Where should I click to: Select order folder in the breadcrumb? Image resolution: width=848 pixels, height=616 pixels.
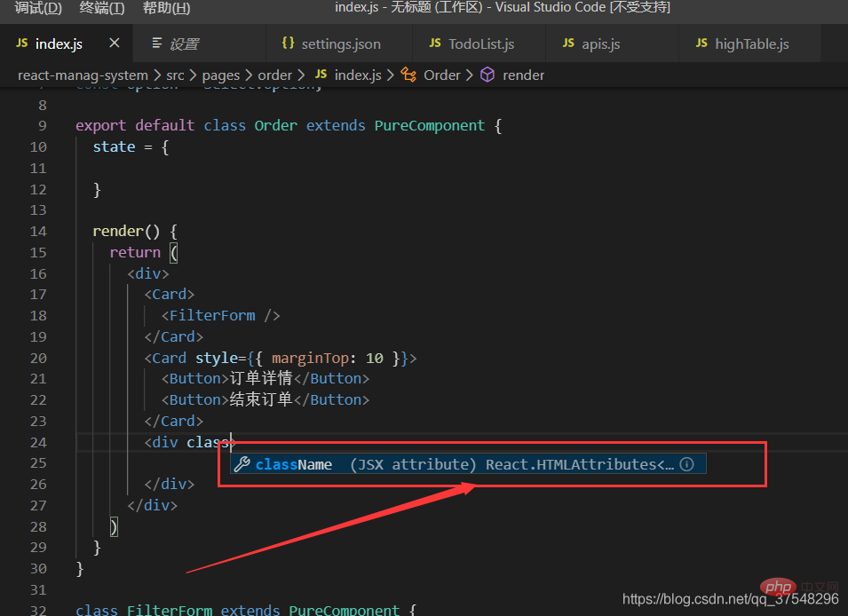[274, 75]
